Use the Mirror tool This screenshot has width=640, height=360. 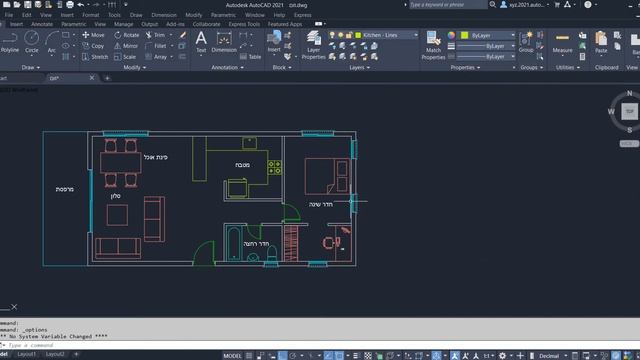click(126, 46)
